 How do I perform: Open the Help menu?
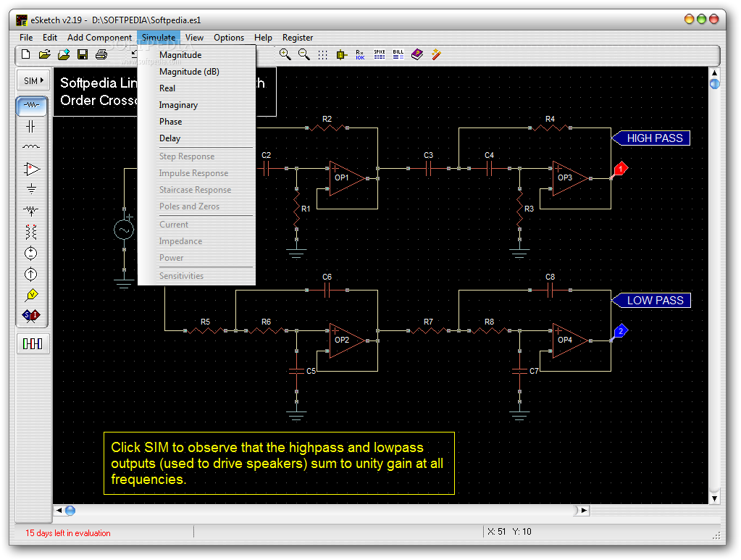click(x=263, y=38)
